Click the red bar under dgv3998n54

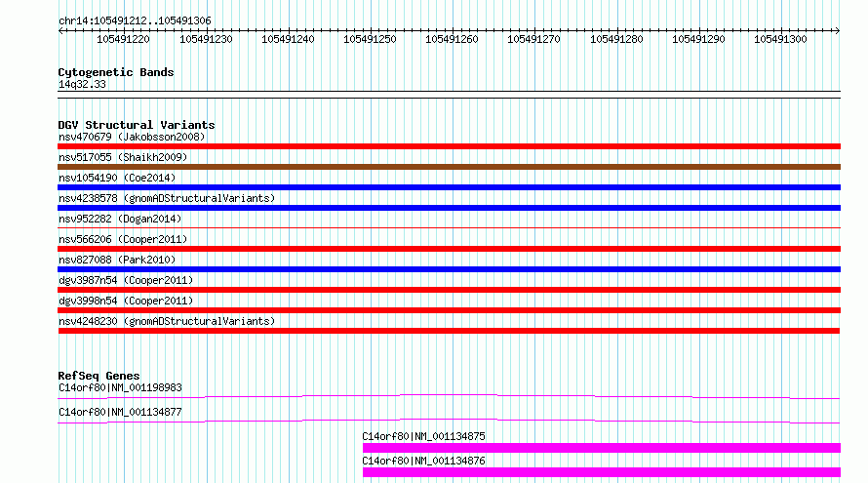coord(449,310)
